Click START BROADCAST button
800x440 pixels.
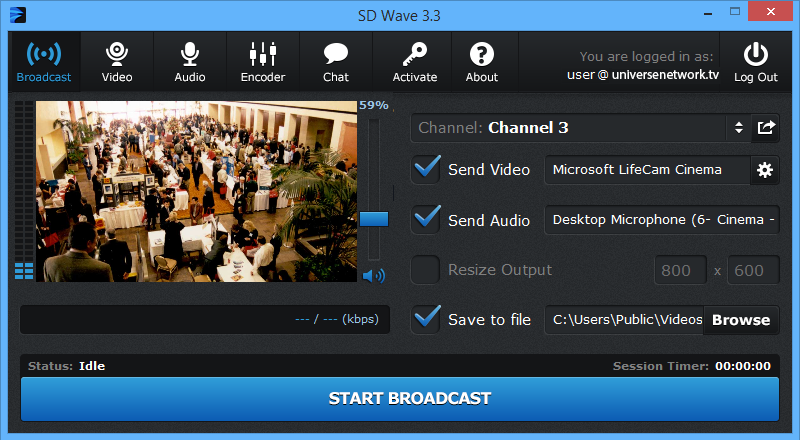pyautogui.click(x=400, y=399)
